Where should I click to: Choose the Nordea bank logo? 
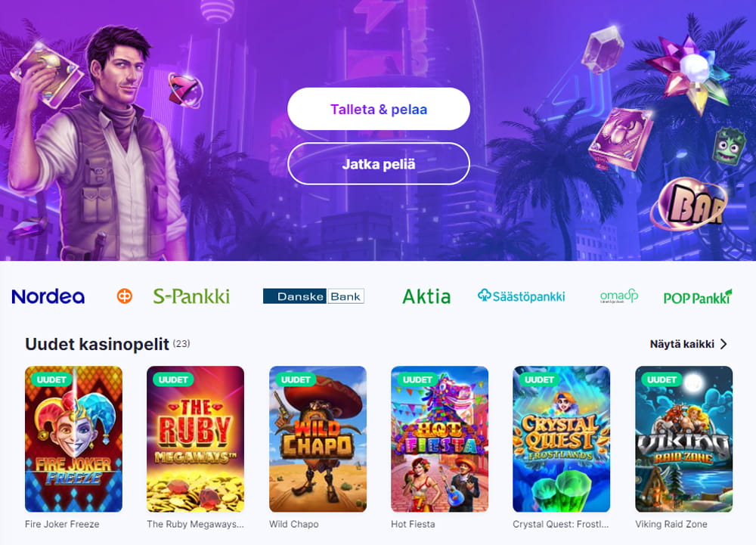click(x=48, y=296)
